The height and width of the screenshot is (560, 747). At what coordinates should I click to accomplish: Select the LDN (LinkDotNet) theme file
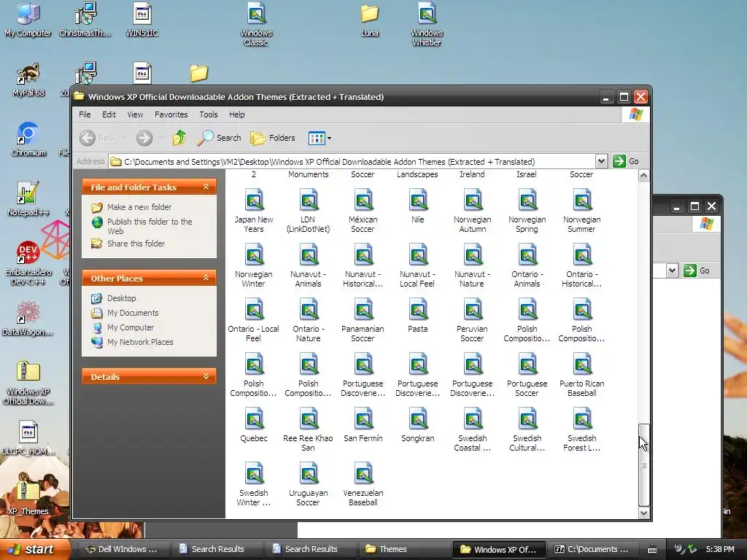[x=309, y=210]
